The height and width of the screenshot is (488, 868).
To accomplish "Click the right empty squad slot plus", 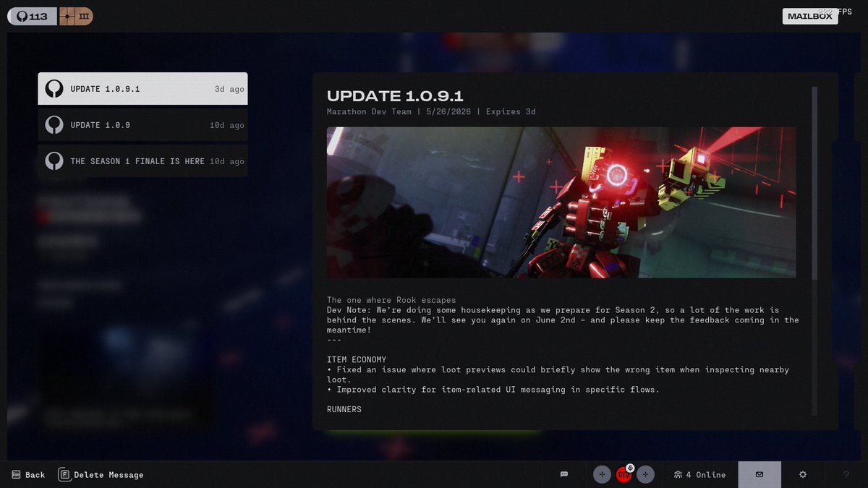I will click(x=646, y=474).
